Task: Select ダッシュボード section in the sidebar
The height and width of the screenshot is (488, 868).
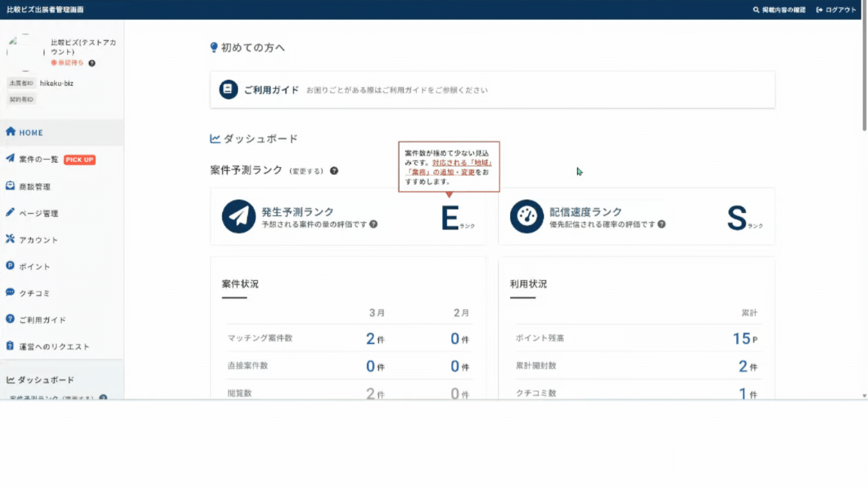Action: [x=46, y=380]
